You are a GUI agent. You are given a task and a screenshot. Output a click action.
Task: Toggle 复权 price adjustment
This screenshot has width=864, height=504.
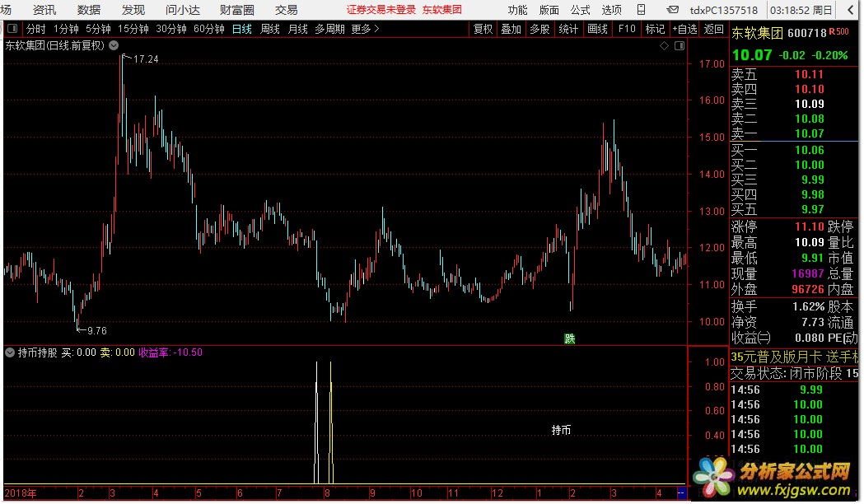pos(483,29)
